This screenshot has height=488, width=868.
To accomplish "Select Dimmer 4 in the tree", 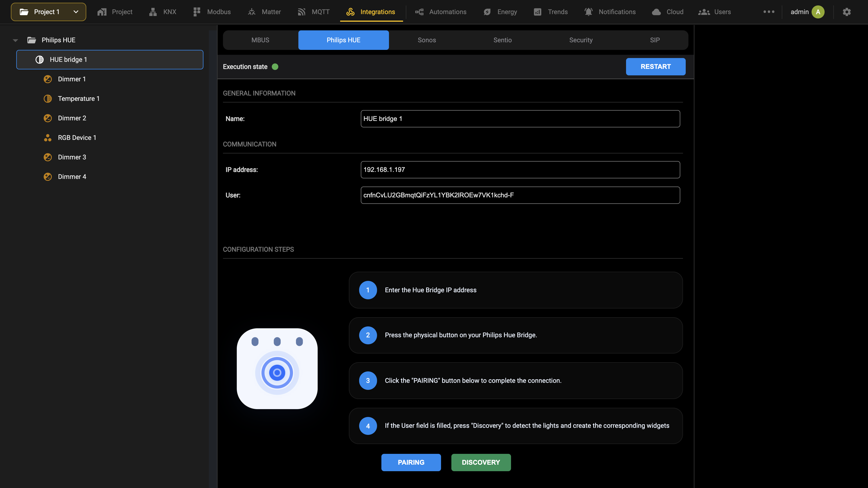I will [72, 177].
